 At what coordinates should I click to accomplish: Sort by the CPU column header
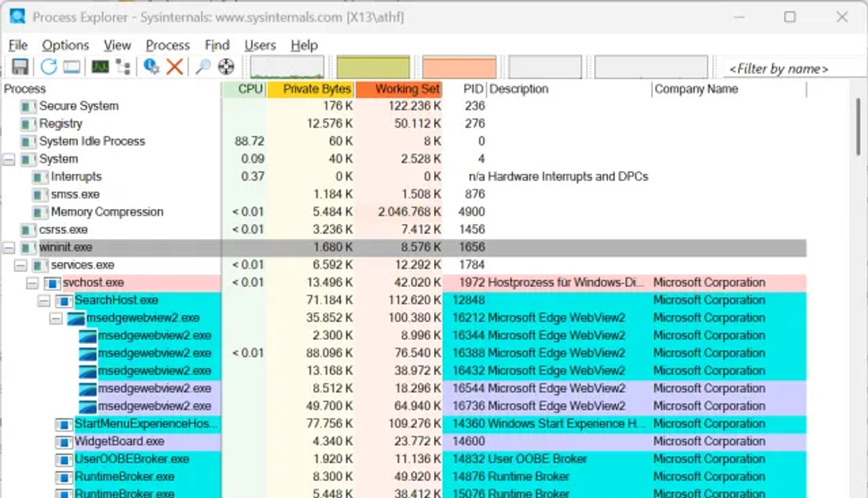(244, 89)
